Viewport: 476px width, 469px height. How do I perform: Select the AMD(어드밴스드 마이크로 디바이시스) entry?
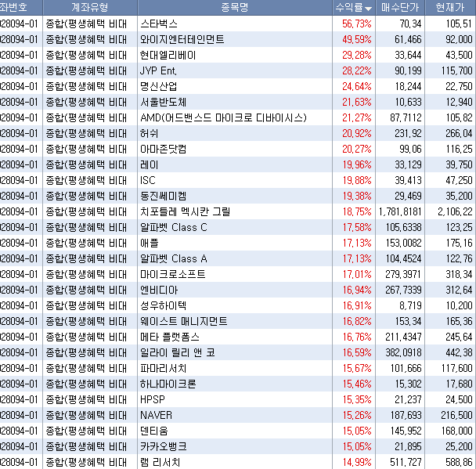(222, 117)
